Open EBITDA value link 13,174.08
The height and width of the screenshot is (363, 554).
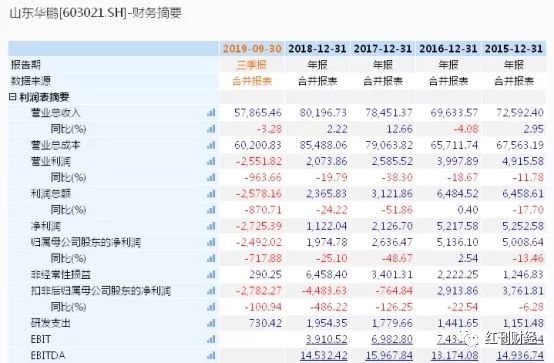click(x=454, y=356)
